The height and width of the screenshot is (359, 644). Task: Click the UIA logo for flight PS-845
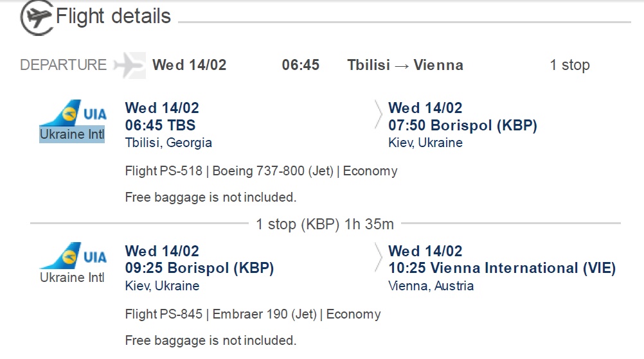[71, 256]
